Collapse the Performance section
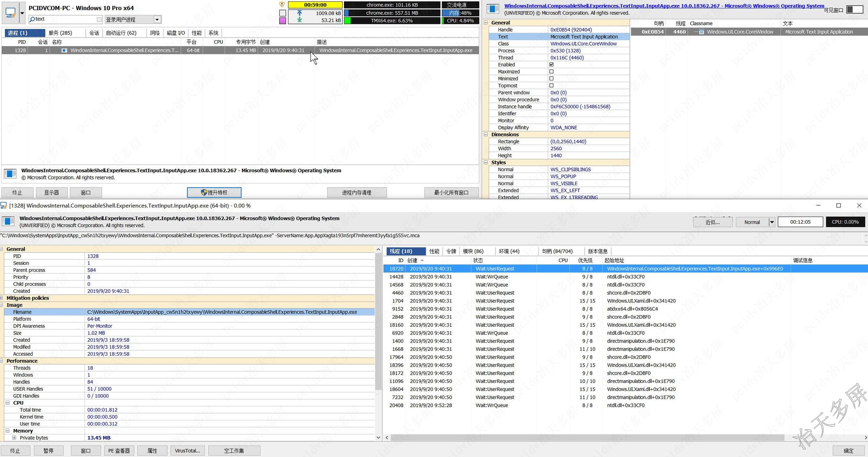 pos(2,361)
